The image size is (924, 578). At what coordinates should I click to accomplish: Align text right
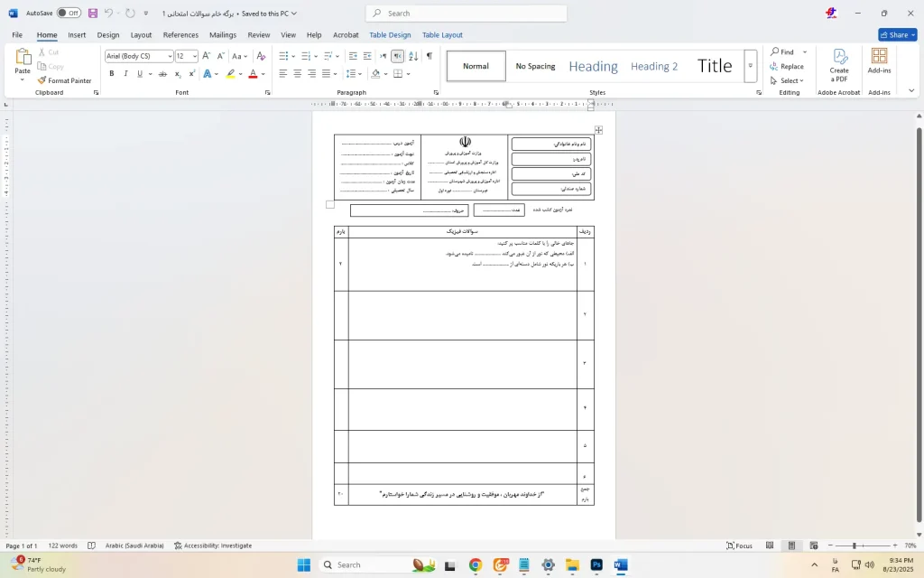click(311, 74)
